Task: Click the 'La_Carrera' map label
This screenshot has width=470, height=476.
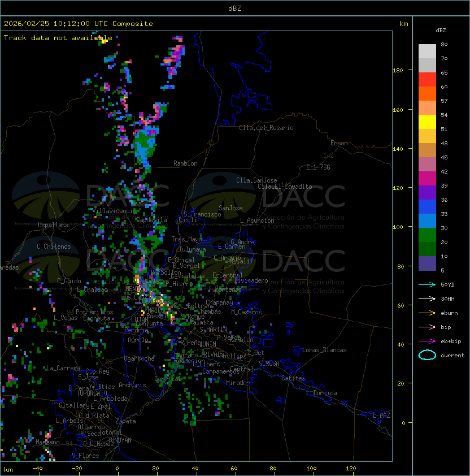Action: pyautogui.click(x=63, y=368)
